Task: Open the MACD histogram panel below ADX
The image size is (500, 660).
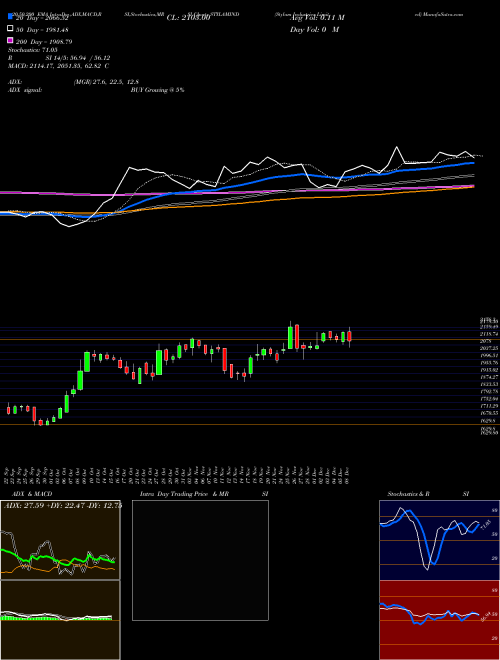Action: coord(60,620)
